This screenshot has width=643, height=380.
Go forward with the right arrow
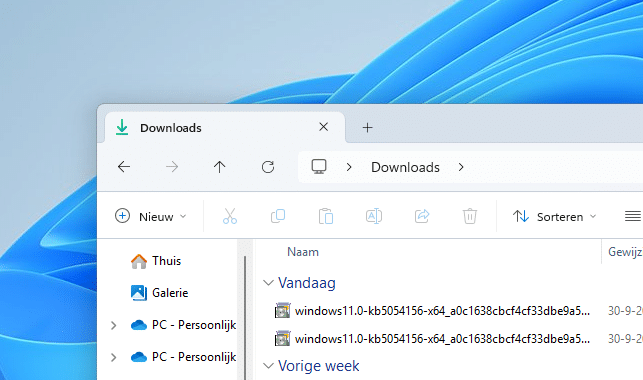click(x=172, y=167)
